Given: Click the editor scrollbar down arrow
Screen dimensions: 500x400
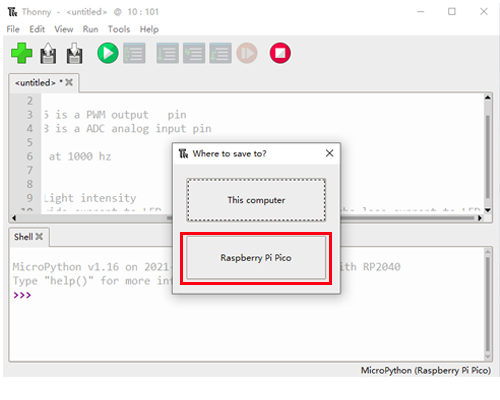Looking at the screenshot, I should (x=488, y=210).
